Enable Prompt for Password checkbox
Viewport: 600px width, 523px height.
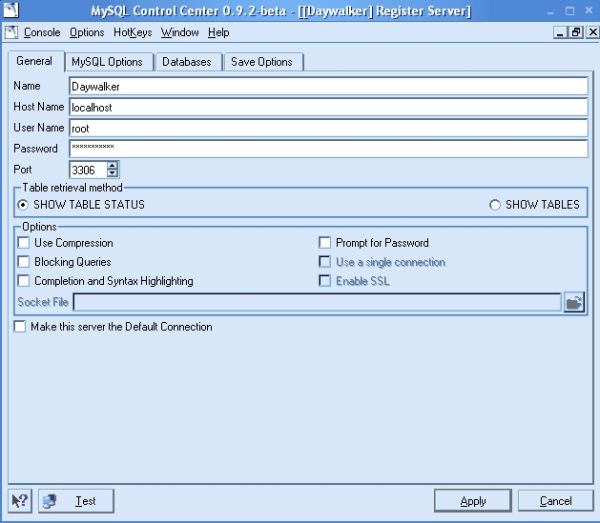click(325, 243)
